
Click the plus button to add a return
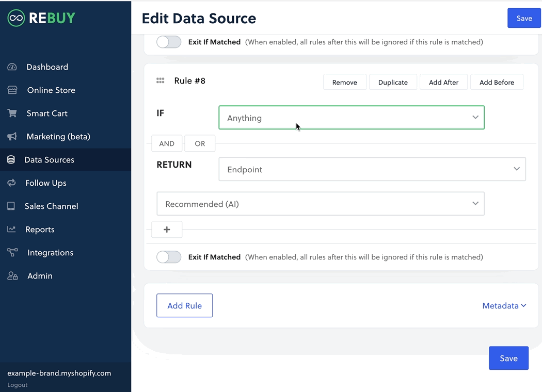point(167,230)
